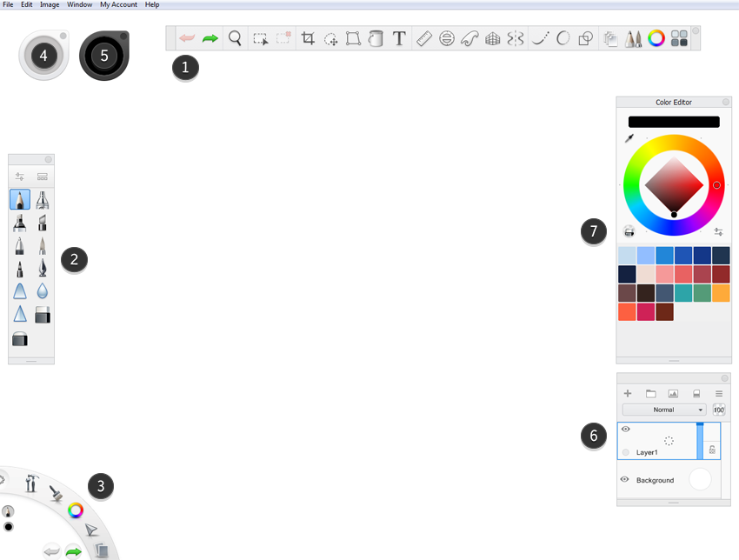Open the Image menu in the menu bar
The width and height of the screenshot is (739, 560).
coord(49,4)
